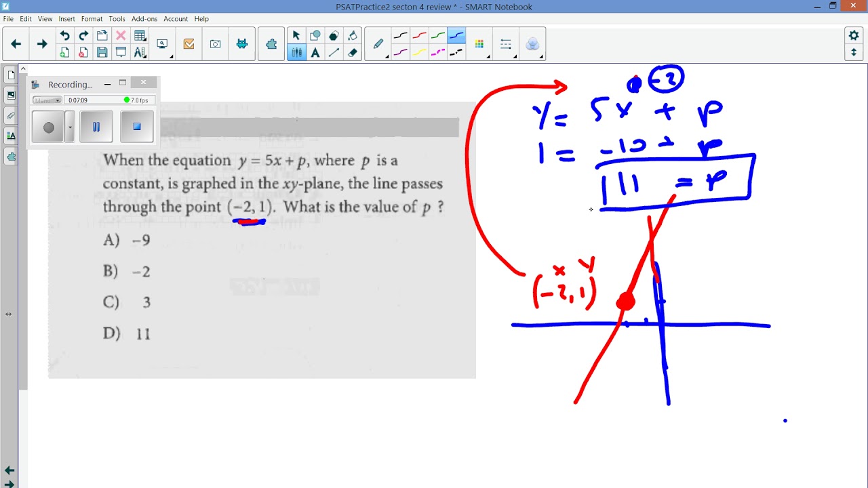Open the Format menu
This screenshot has height=488, width=868.
click(92, 19)
